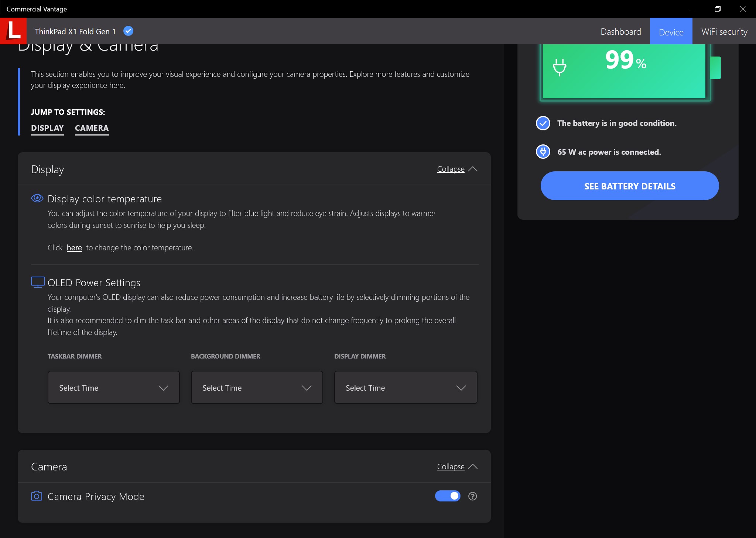Click the AC power plug status icon
This screenshot has width=756, height=538.
(543, 152)
